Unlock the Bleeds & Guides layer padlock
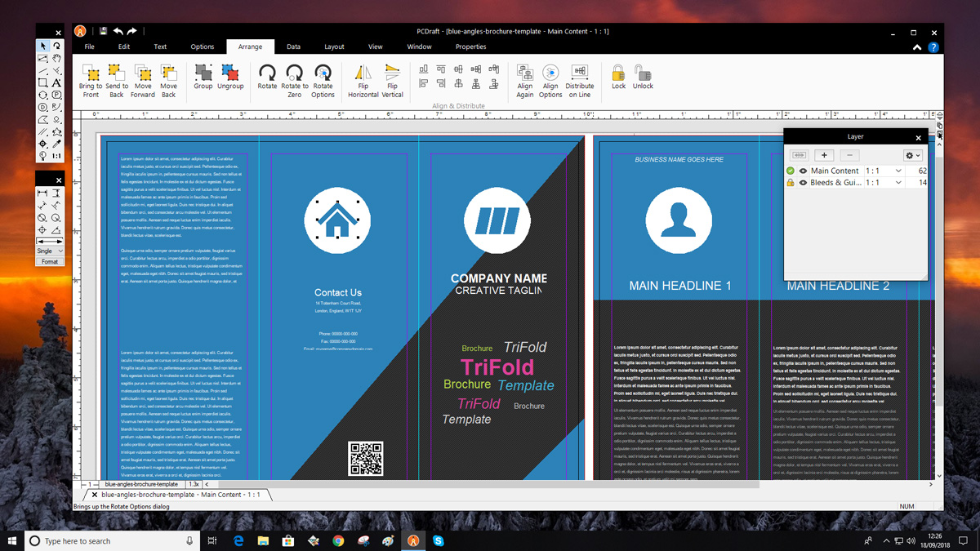Viewport: 980px width, 551px height. (791, 183)
